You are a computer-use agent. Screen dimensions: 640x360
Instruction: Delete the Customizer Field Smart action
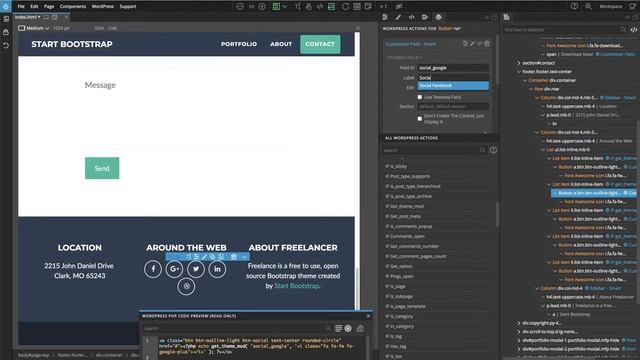click(487, 44)
